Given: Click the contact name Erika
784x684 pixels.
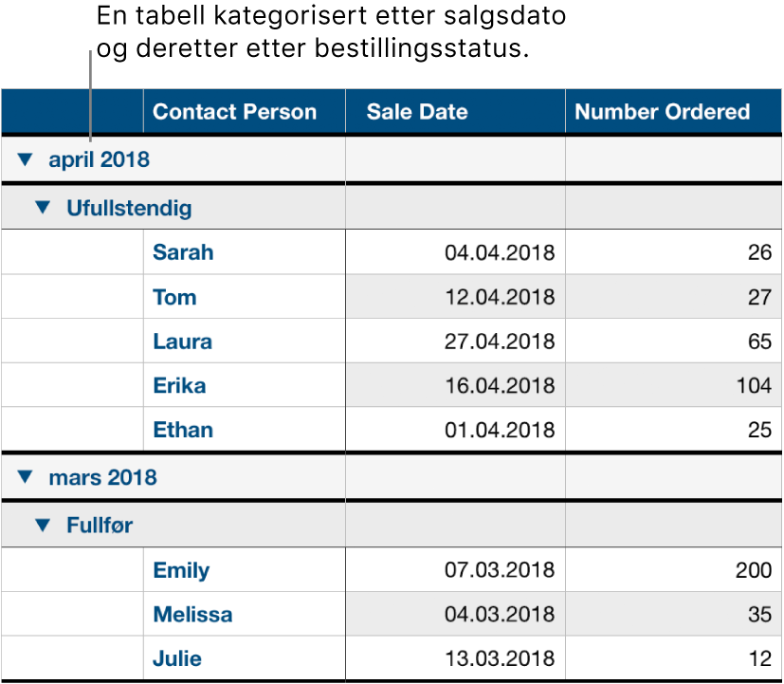Looking at the screenshot, I should coord(180,385).
